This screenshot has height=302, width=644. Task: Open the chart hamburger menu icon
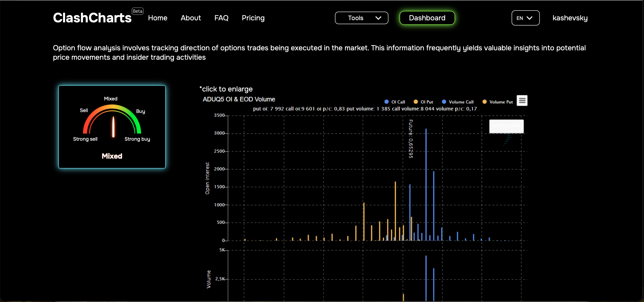click(x=522, y=100)
